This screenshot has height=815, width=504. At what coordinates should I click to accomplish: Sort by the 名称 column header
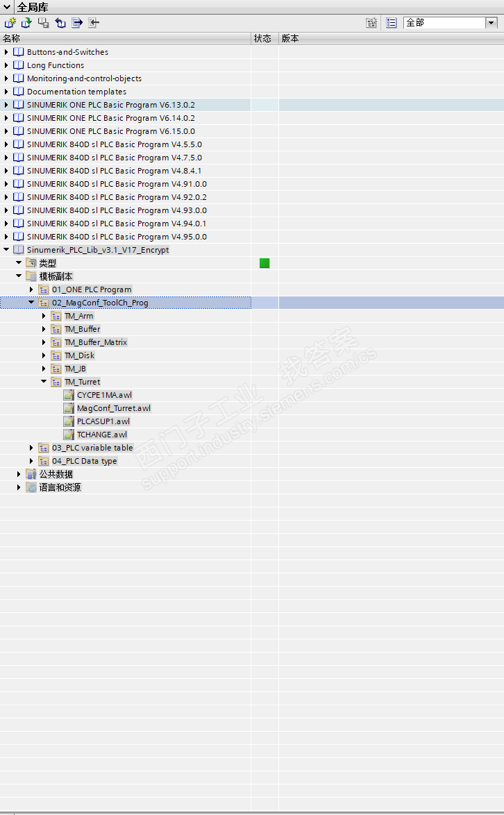(125, 38)
